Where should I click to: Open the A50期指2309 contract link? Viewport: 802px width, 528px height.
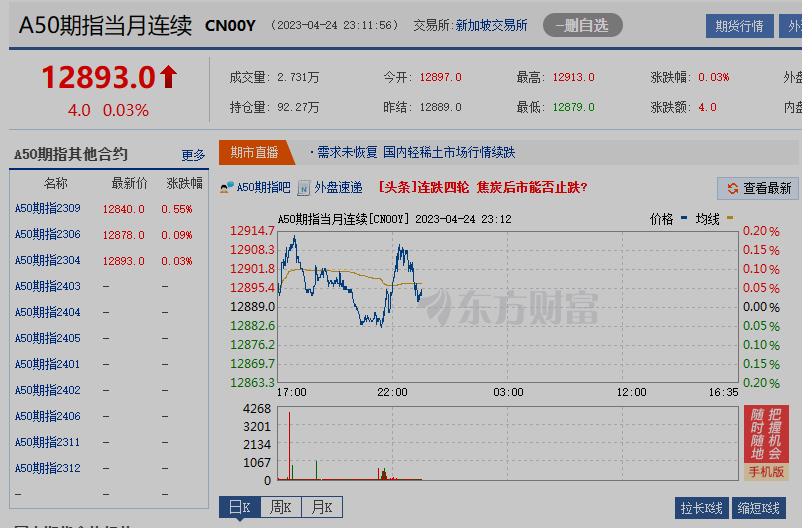(47, 209)
